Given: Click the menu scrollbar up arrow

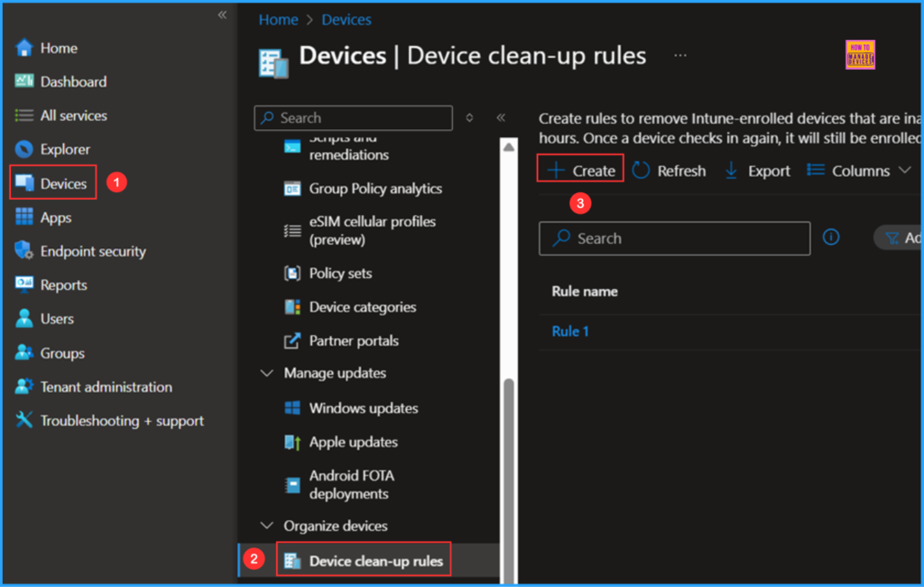Looking at the screenshot, I should pyautogui.click(x=509, y=147).
